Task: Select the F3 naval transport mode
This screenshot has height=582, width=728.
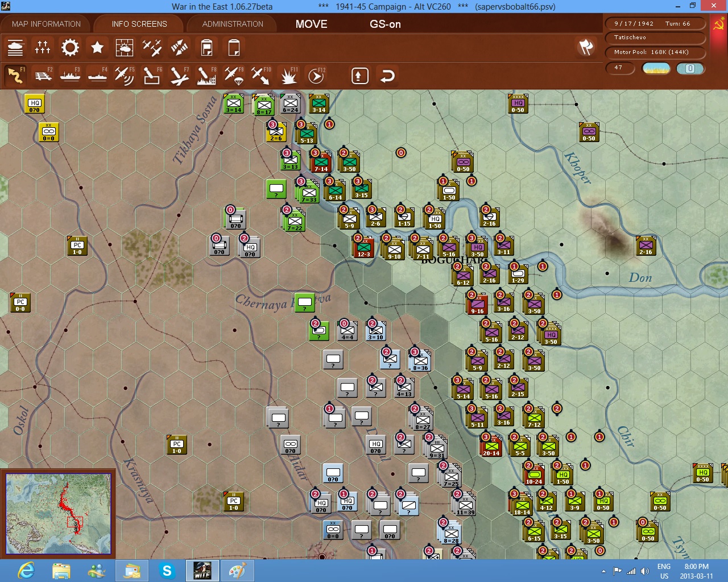Action: click(x=70, y=76)
